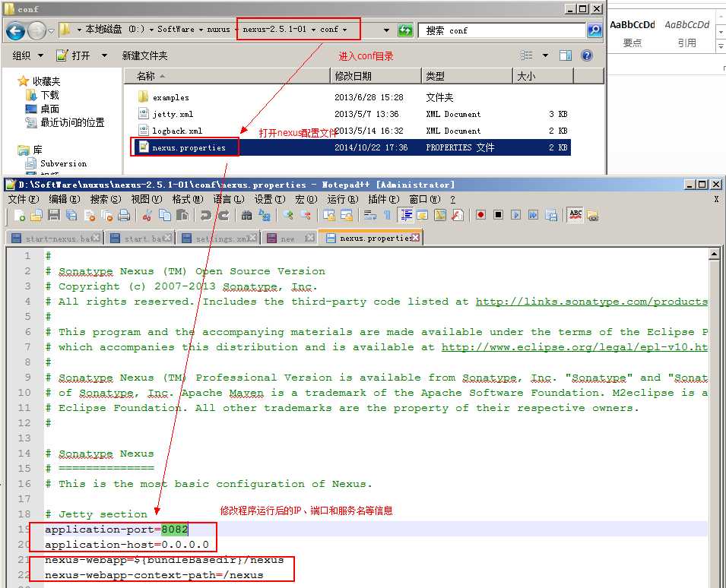Image resolution: width=726 pixels, height=588 pixels.
Task: Click the Copy toolbar icon
Action: [165, 215]
